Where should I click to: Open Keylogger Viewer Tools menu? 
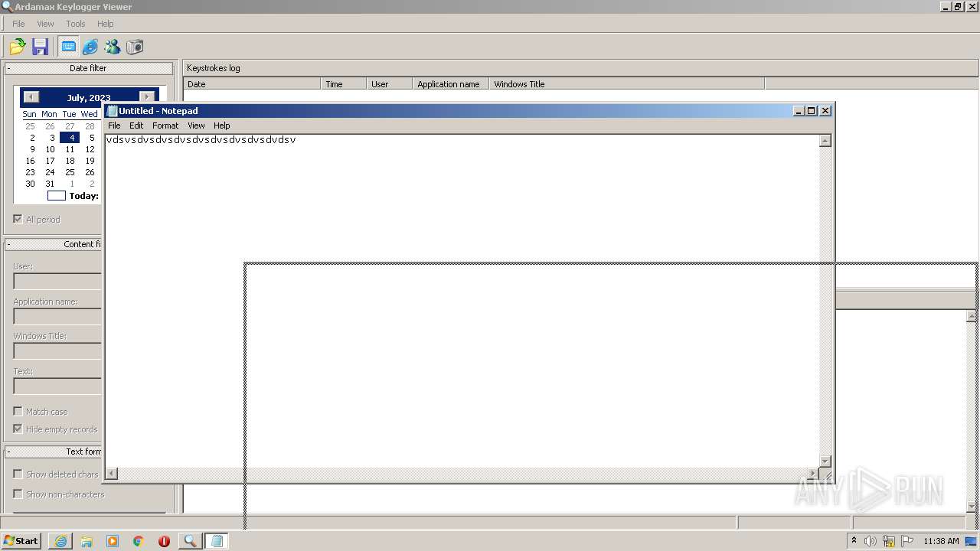tap(75, 24)
